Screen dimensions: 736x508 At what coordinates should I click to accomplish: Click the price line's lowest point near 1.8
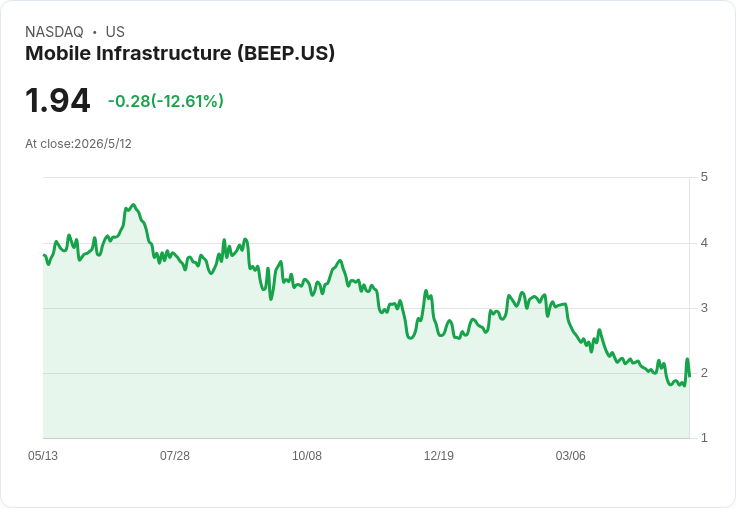tap(684, 386)
